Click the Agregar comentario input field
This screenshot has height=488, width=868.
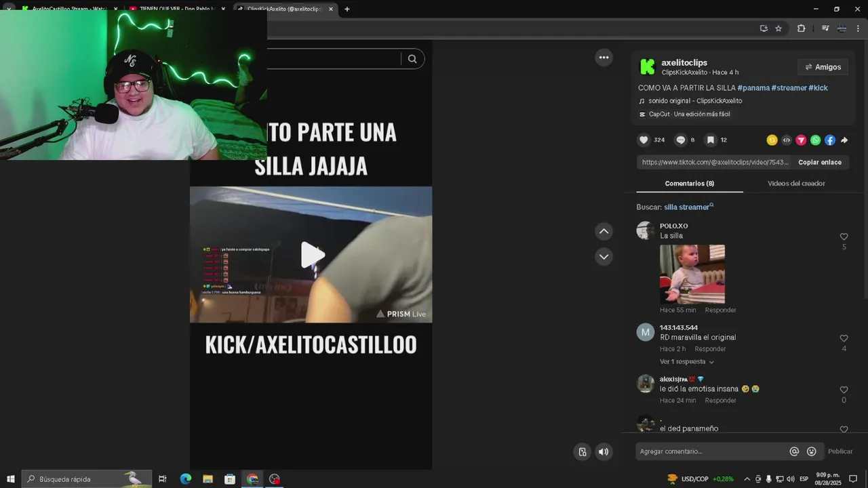711,451
